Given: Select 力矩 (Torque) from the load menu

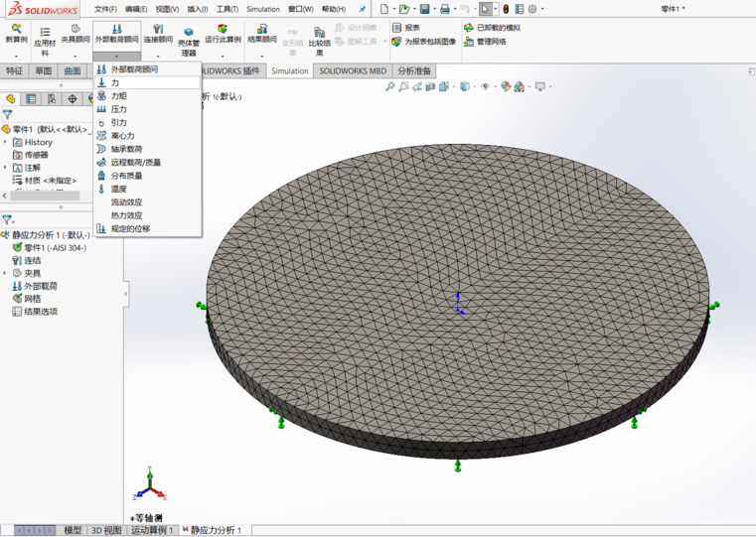Looking at the screenshot, I should [x=148, y=96].
